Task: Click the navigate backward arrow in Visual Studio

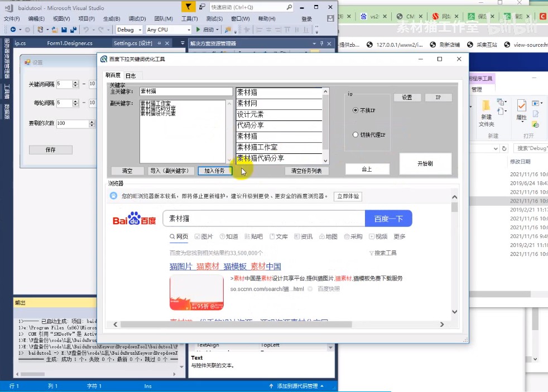Action: point(13,30)
